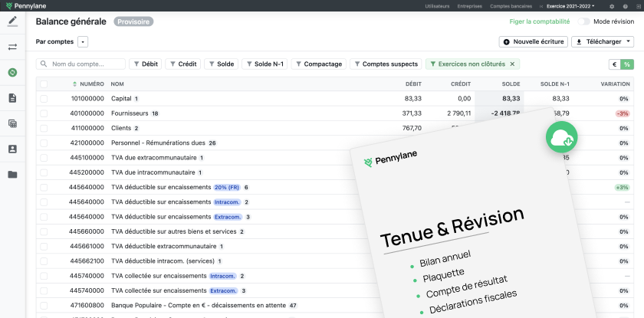Click account number 421000000

(87, 143)
